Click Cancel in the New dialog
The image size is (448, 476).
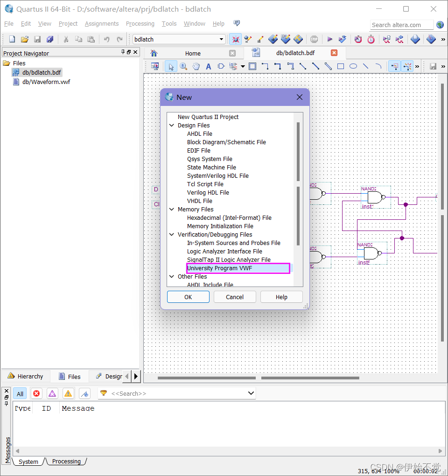[x=235, y=297]
